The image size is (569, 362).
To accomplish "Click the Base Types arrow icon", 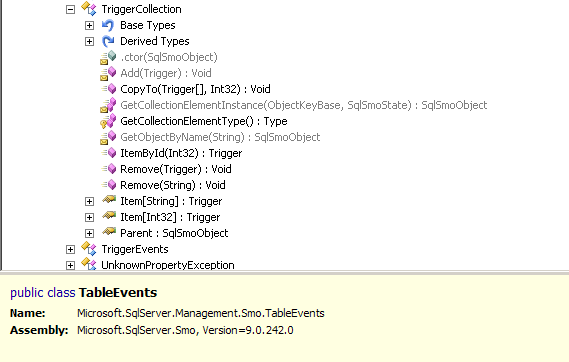I will click(108, 25).
